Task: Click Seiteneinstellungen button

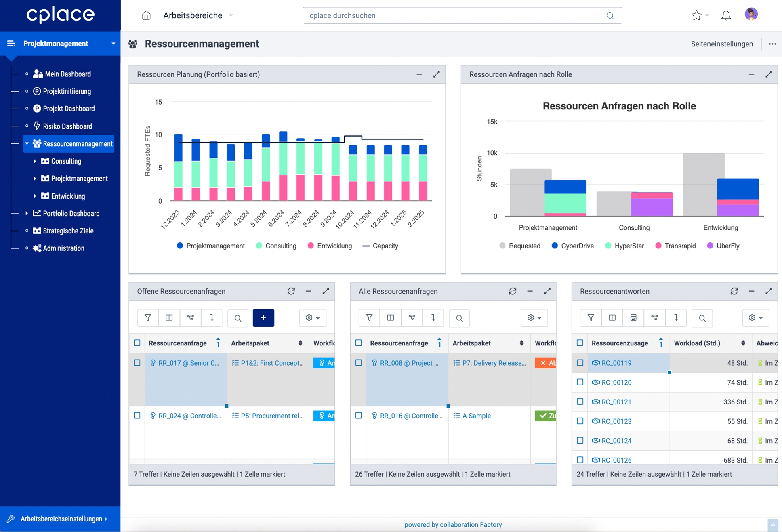Action: click(x=721, y=44)
